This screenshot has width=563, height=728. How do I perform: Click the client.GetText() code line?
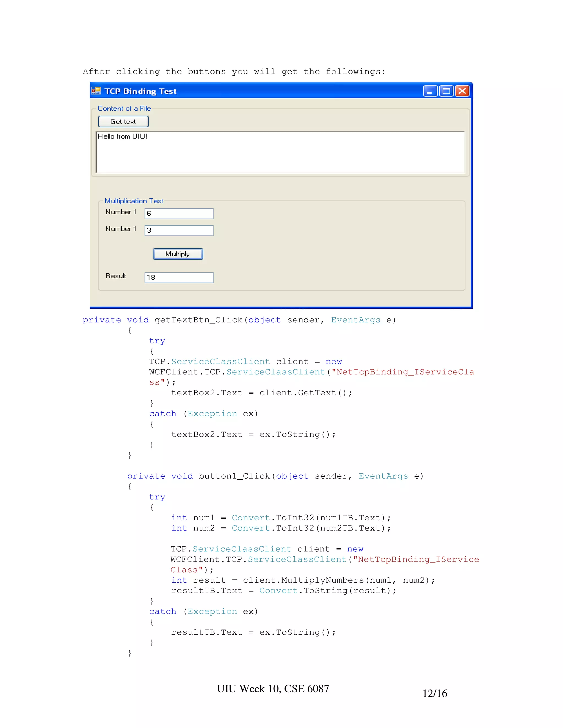click(x=262, y=393)
